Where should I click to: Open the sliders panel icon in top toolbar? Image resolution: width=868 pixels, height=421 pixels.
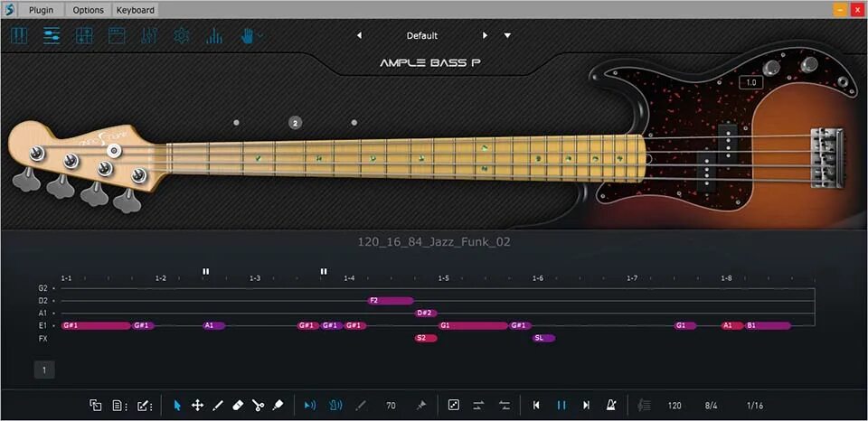[52, 36]
